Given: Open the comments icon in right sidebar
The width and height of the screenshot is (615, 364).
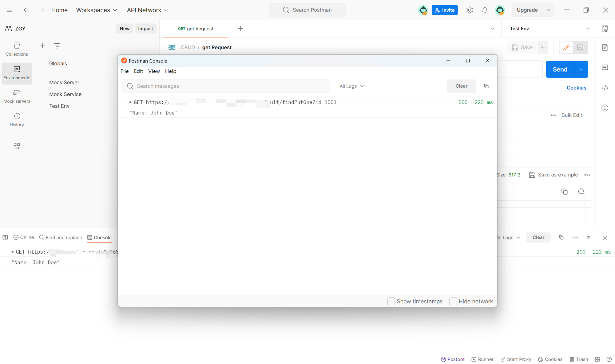Looking at the screenshot, I should pos(605,67).
